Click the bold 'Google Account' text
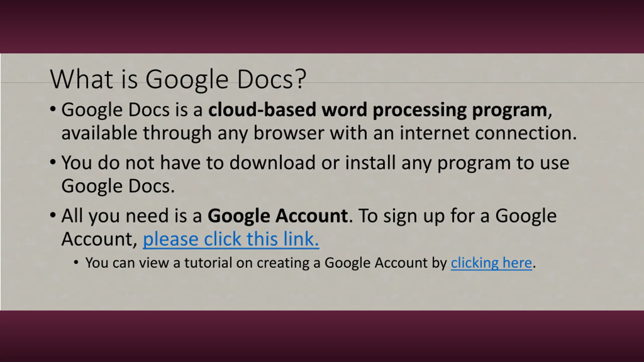 [x=278, y=216]
